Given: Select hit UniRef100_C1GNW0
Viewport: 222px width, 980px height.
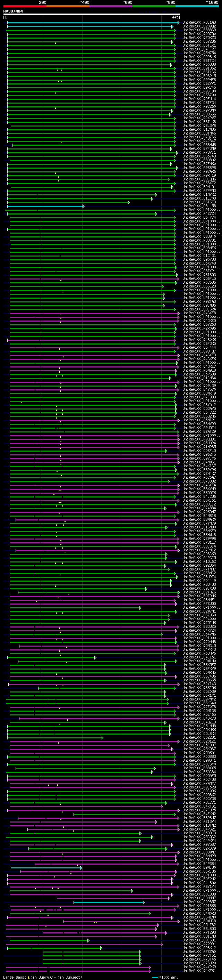Looking at the screenshot, I should click(199, 527).
